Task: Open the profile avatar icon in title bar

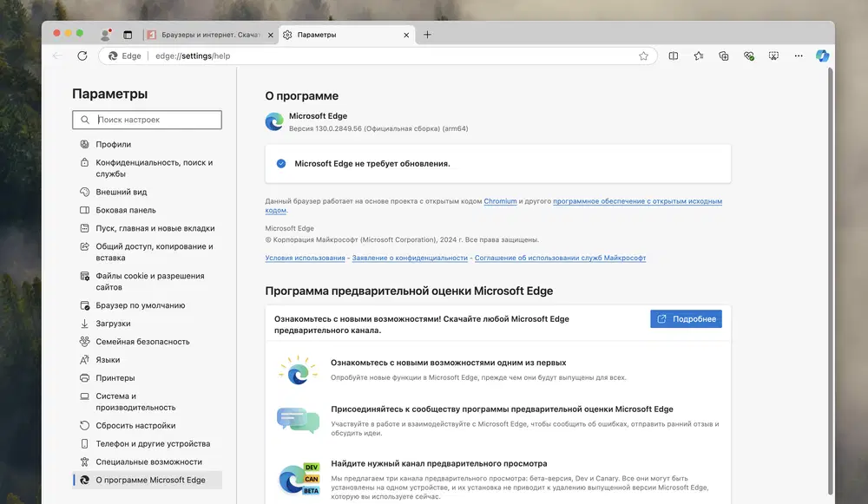Action: point(105,35)
